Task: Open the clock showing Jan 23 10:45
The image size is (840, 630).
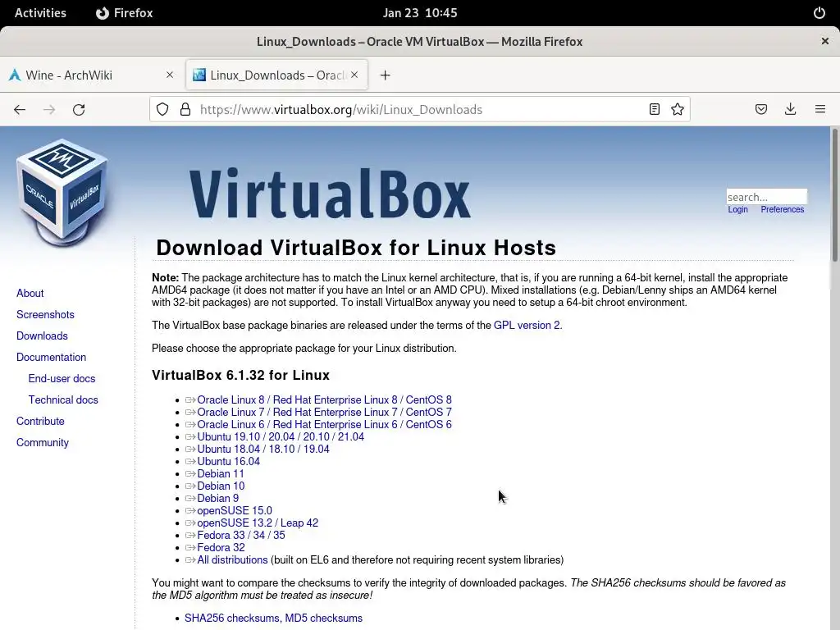Action: 420,13
